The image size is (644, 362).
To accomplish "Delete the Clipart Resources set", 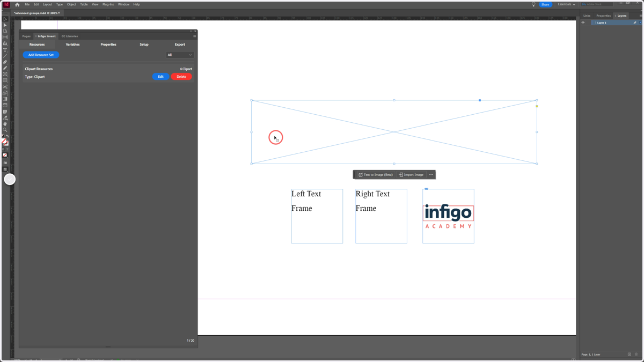I will point(181,77).
